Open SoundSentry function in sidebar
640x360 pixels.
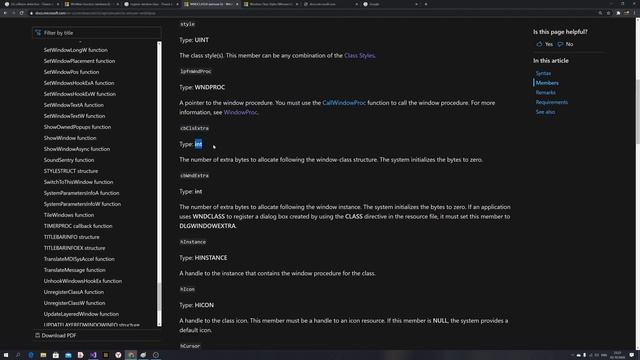[x=69, y=160]
